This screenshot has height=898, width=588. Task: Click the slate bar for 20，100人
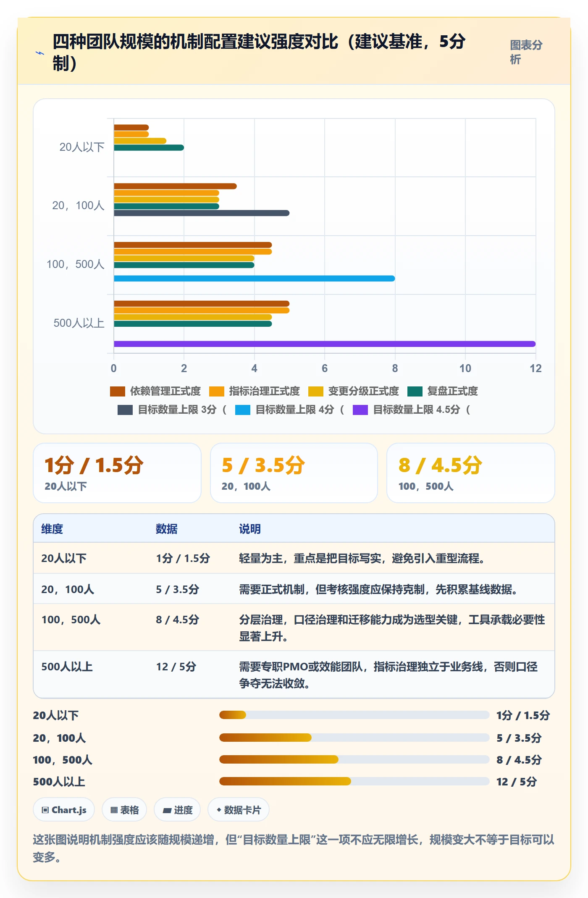point(202,213)
